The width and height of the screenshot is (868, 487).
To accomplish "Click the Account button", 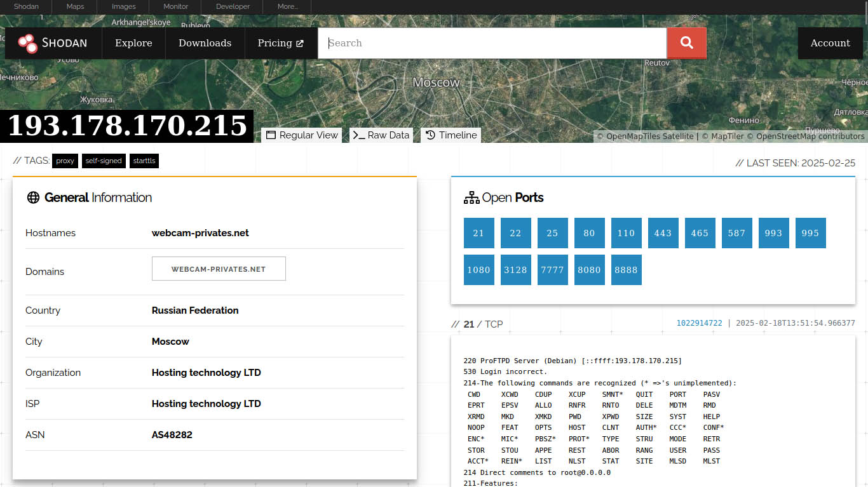I will (x=830, y=43).
